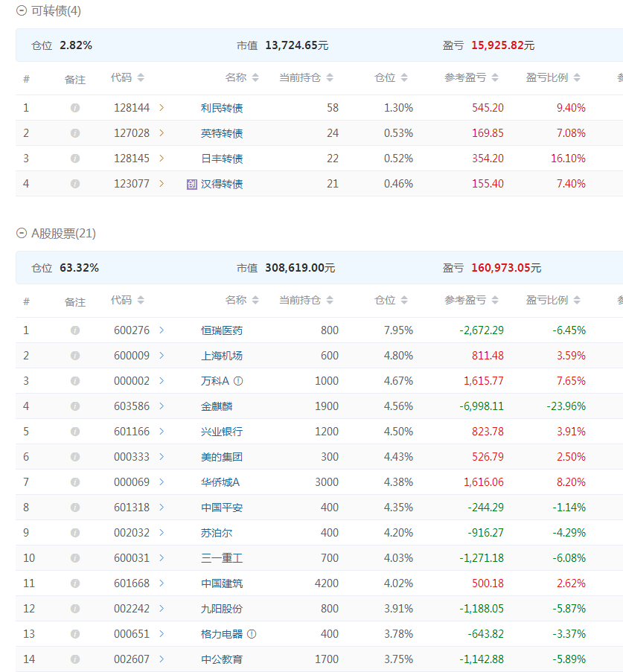Sort 可转债 table by 名称
Viewport: 623px width, 672px height.
pyautogui.click(x=255, y=77)
